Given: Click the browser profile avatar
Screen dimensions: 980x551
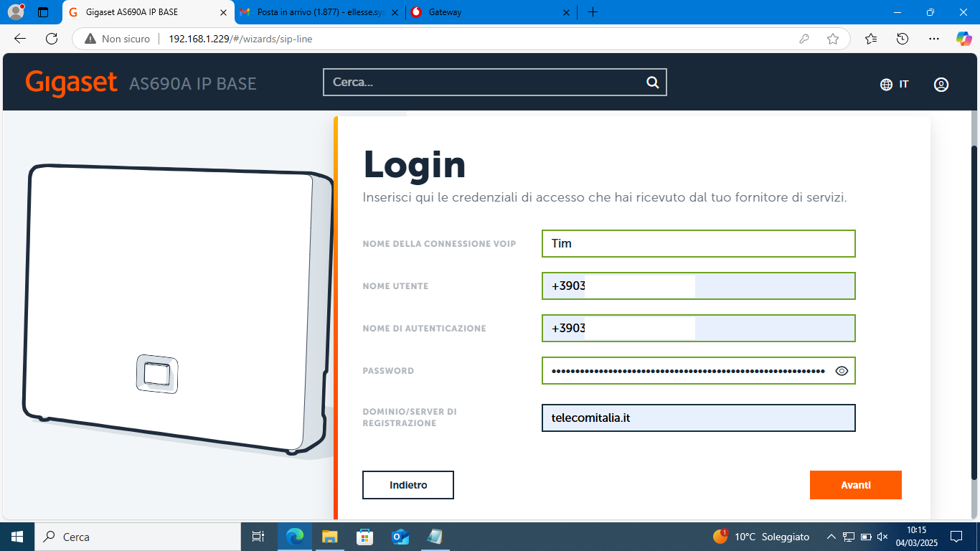Looking at the screenshot, I should point(16,11).
